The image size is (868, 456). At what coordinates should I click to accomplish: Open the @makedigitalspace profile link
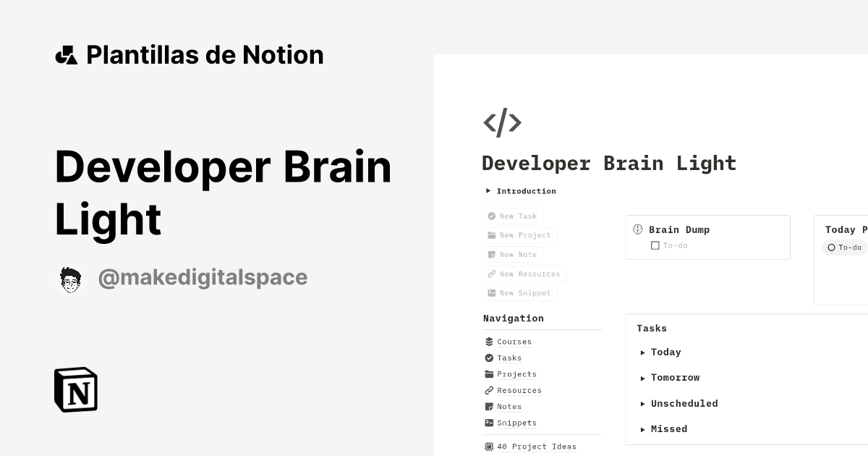(203, 277)
